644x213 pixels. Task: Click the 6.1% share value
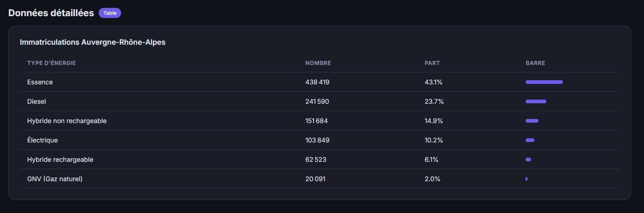[x=432, y=160]
